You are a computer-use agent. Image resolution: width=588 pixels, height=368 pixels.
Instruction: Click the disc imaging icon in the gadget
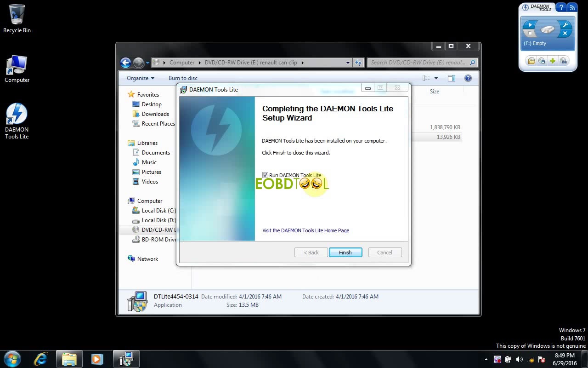tap(542, 61)
